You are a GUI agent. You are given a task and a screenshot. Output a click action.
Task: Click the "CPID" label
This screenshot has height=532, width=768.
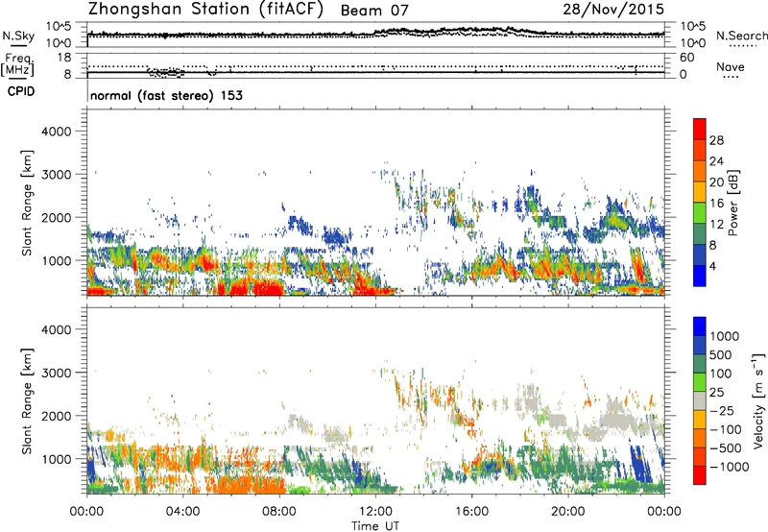[x=20, y=91]
